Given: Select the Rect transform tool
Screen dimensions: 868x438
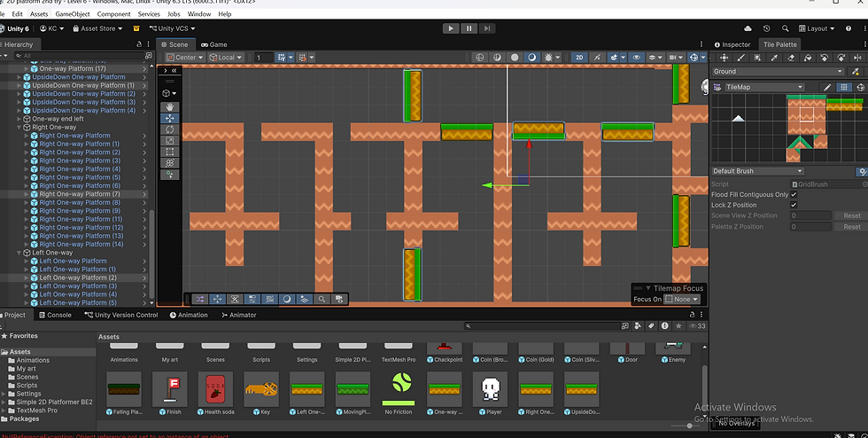Looking at the screenshot, I should pyautogui.click(x=170, y=152).
